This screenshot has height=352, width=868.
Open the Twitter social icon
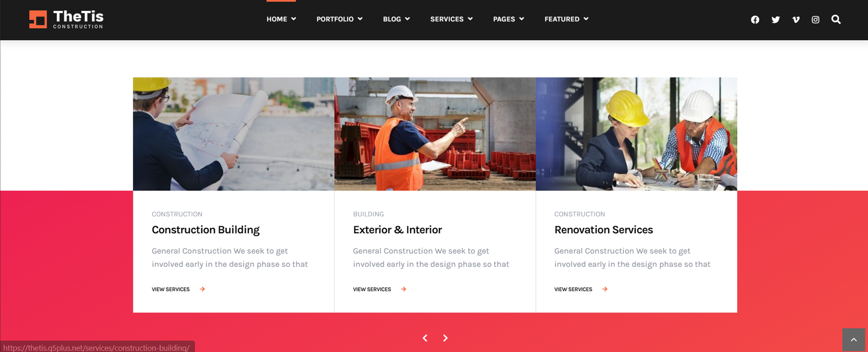click(x=775, y=20)
